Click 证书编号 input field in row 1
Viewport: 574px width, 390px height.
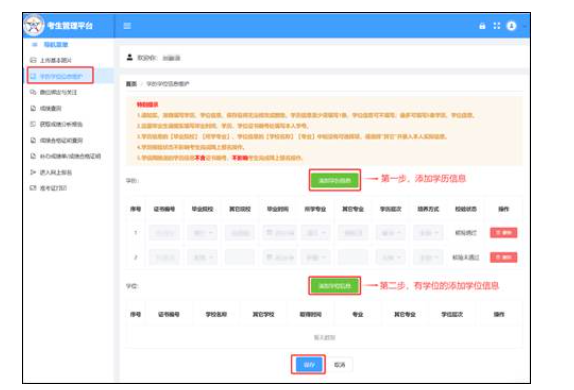point(164,233)
